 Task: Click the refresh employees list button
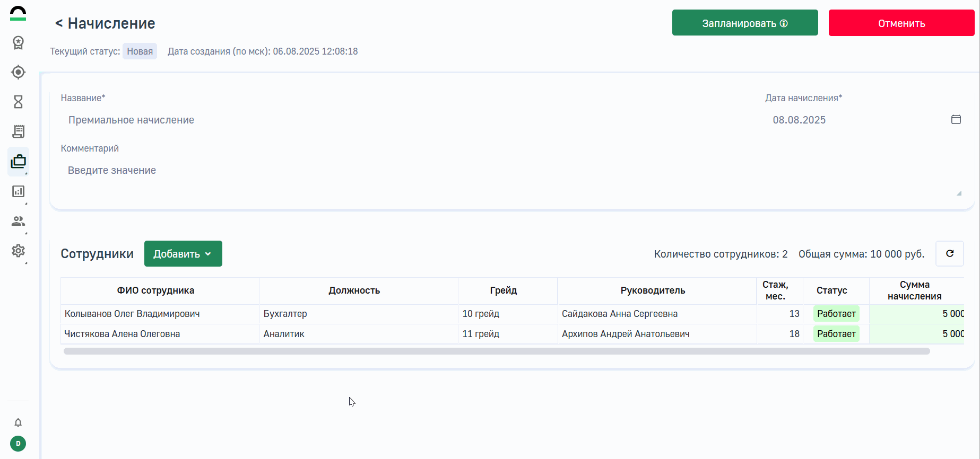(x=949, y=254)
